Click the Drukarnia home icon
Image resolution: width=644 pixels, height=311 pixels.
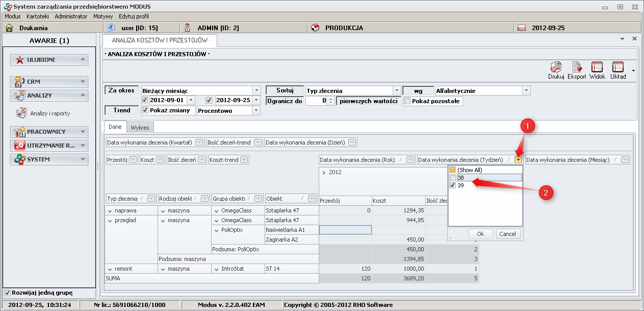9,28
